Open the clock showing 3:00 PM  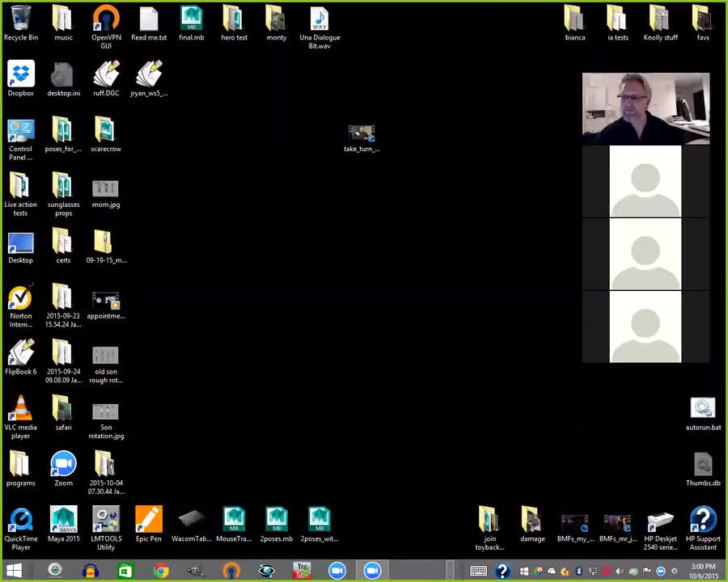tap(703, 571)
